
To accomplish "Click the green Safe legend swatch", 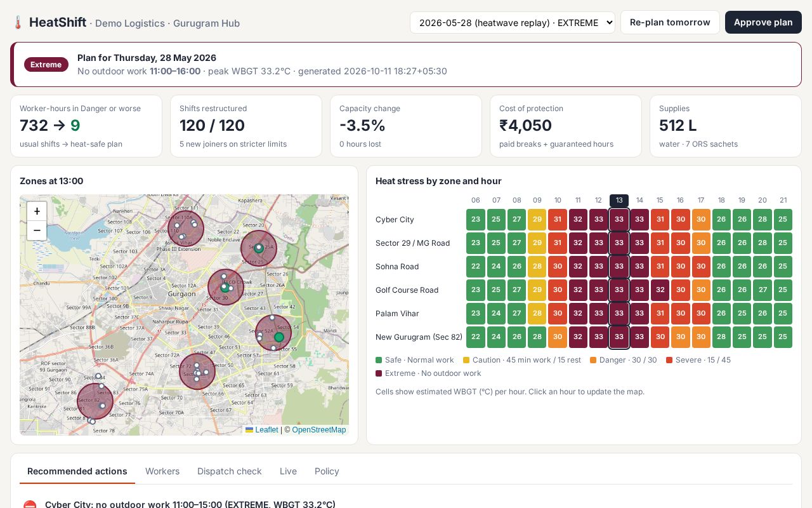I will [379, 360].
